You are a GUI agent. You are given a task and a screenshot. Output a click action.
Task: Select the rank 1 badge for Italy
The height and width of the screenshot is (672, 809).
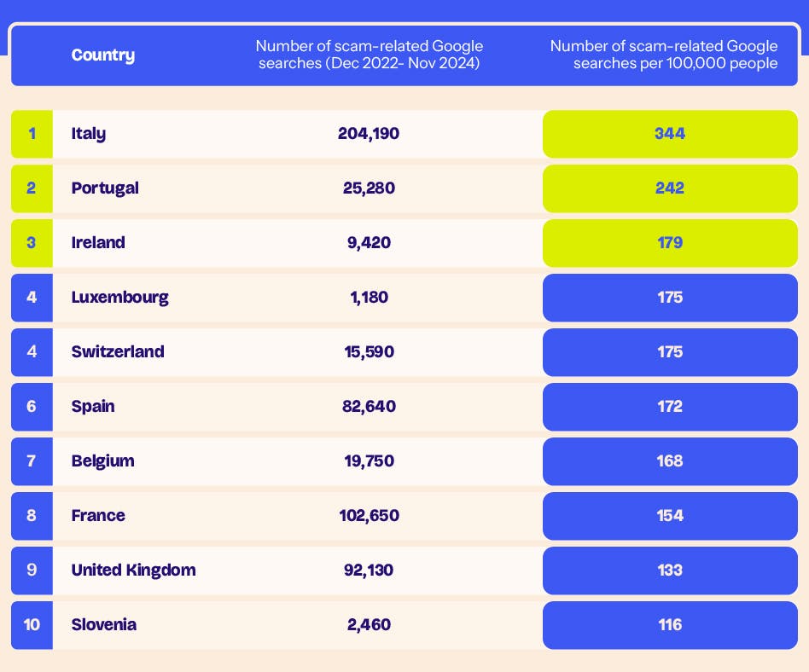[x=32, y=134]
